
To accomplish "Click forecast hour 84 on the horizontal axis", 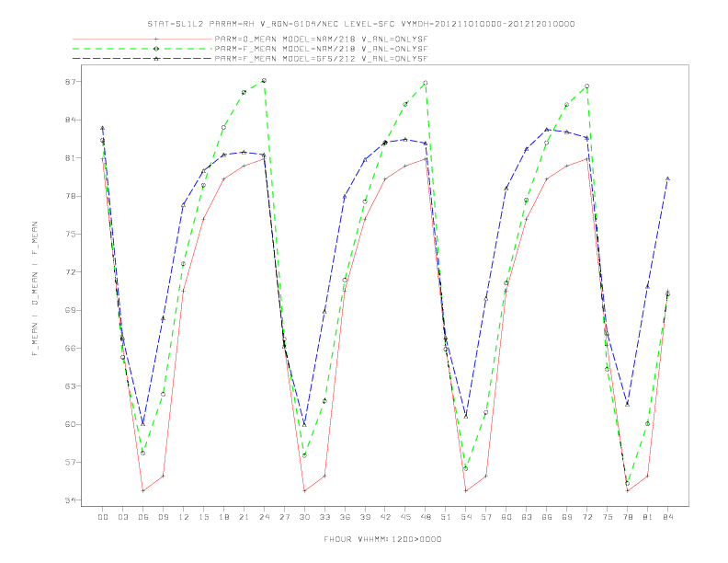I will click(x=668, y=517).
